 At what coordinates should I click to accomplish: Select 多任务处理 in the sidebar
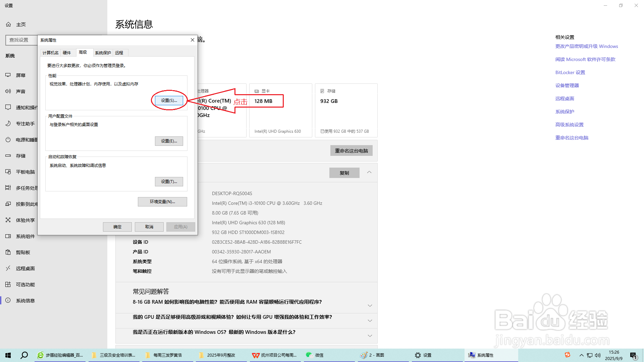point(27,188)
